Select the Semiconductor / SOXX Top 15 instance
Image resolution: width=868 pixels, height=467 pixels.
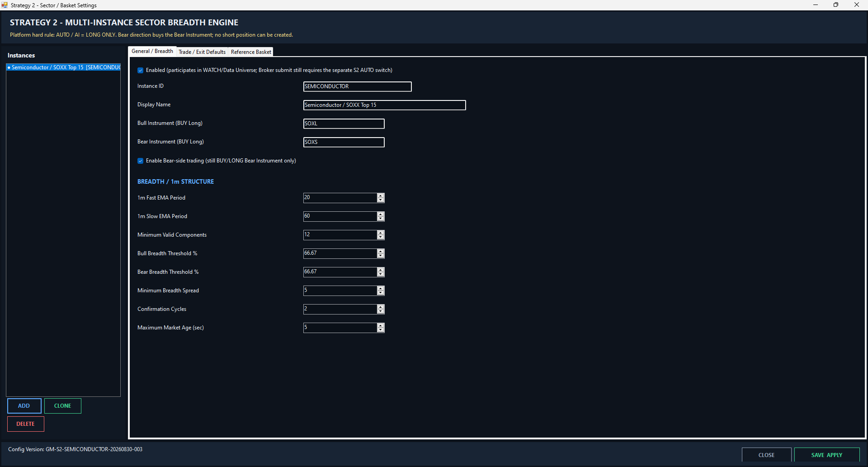[63, 67]
